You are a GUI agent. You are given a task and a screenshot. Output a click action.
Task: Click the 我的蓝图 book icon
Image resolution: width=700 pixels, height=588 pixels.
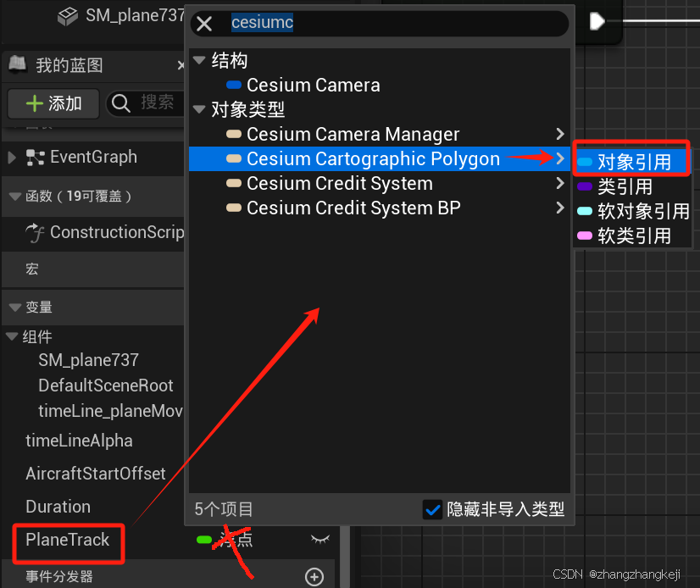[x=18, y=64]
